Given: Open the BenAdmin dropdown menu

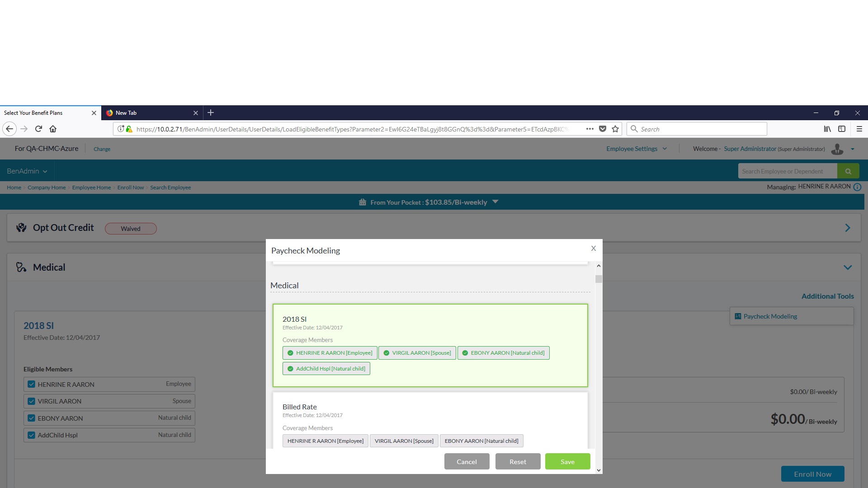Looking at the screenshot, I should click(27, 171).
